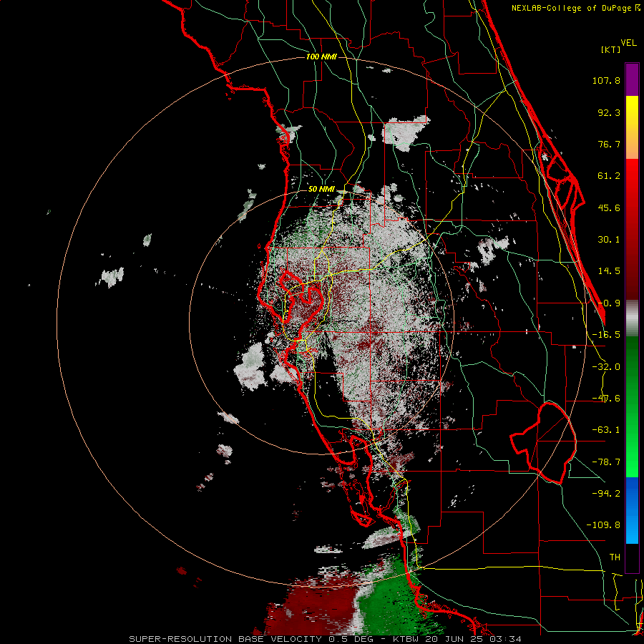This screenshot has height=644, width=644.
Task: Select the -63.1 scale label
Action: coord(606,430)
